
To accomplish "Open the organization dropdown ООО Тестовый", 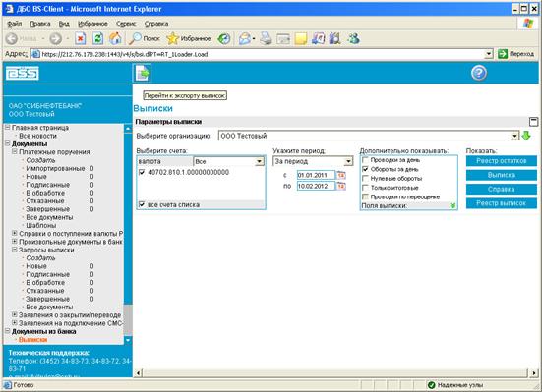I will pyautogui.click(x=369, y=136).
